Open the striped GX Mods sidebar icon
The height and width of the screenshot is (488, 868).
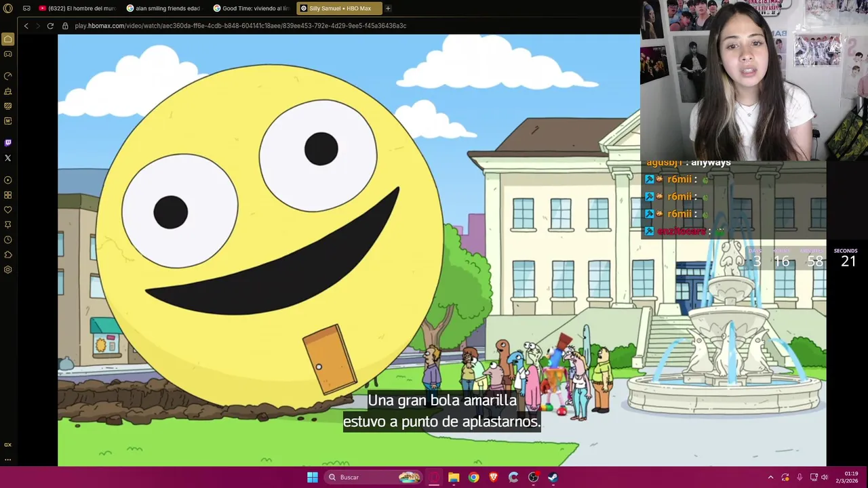[x=8, y=106]
